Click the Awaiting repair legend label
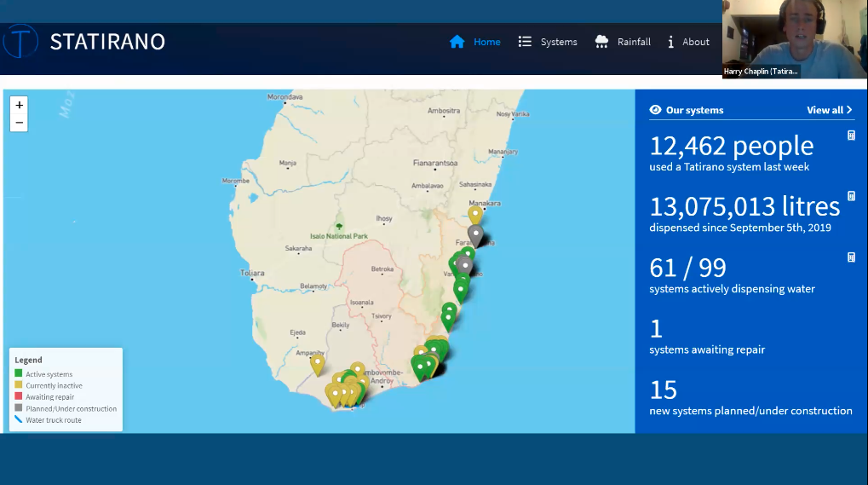Viewport: 868px width, 485px height. (x=49, y=397)
